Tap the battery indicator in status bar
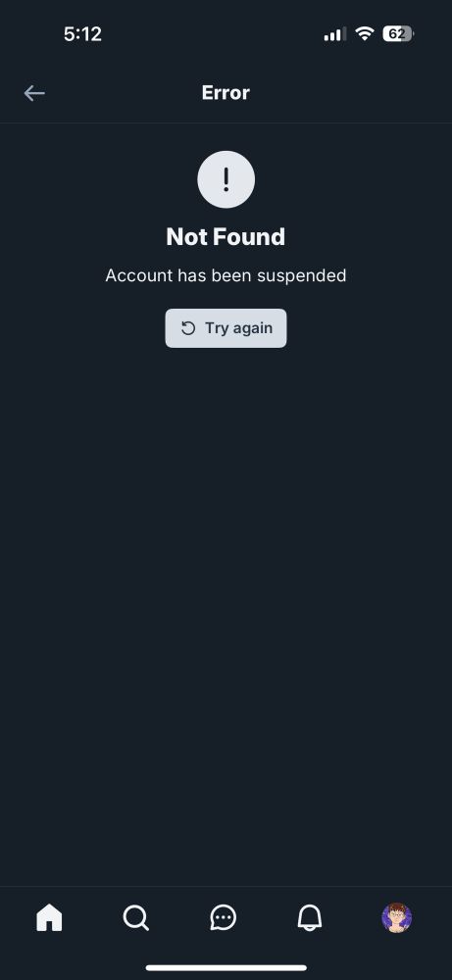The height and width of the screenshot is (980, 452). coord(398,33)
